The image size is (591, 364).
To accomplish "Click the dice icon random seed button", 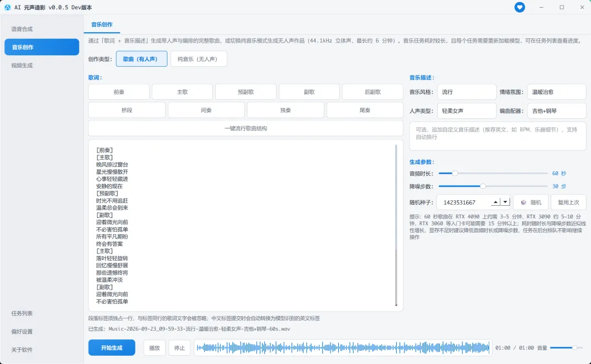I will point(531,202).
